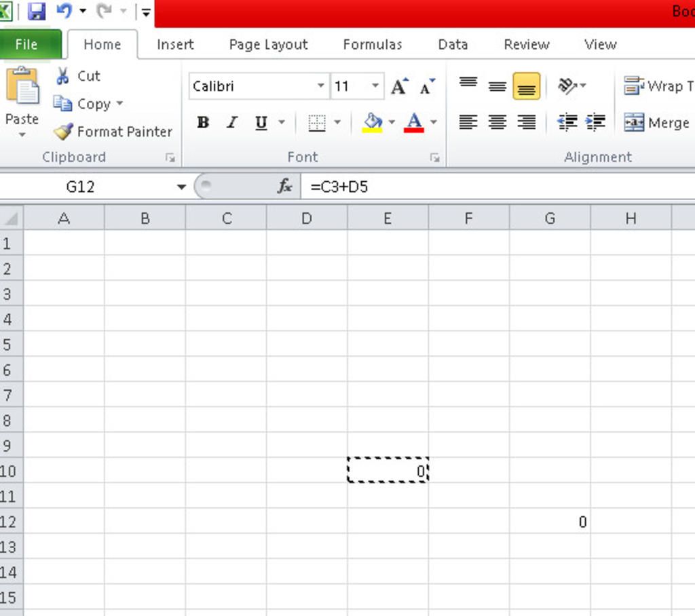This screenshot has width=695, height=616.
Task: Switch to the Insert tab
Action: pyautogui.click(x=175, y=44)
